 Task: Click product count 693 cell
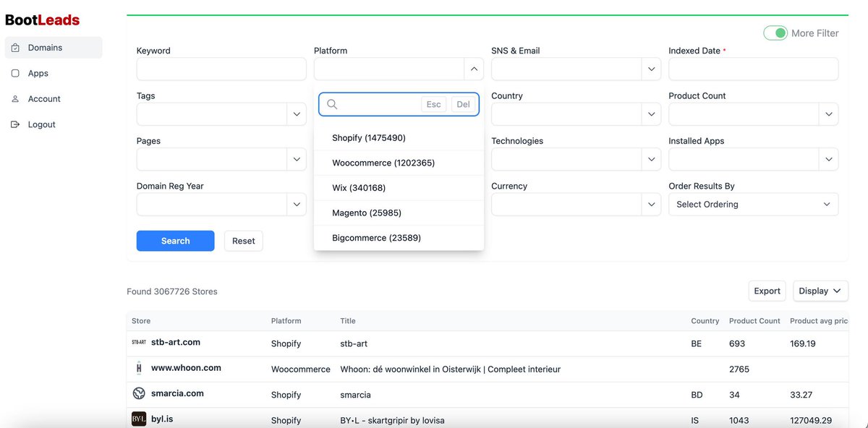tap(737, 343)
